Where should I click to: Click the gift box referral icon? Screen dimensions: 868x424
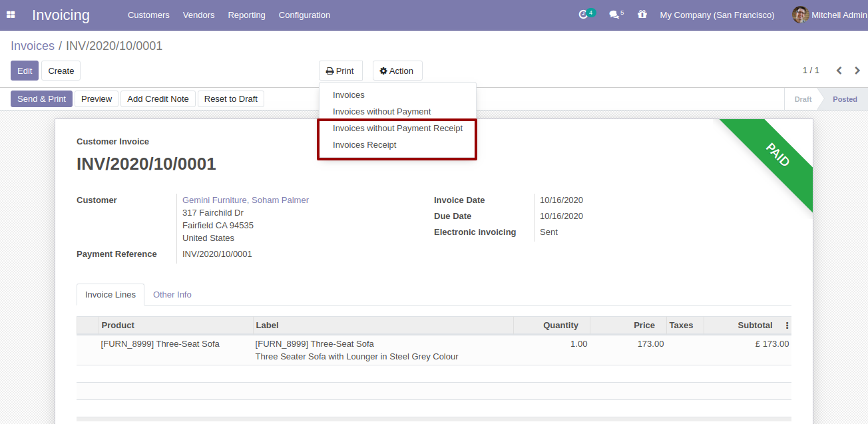pyautogui.click(x=642, y=14)
